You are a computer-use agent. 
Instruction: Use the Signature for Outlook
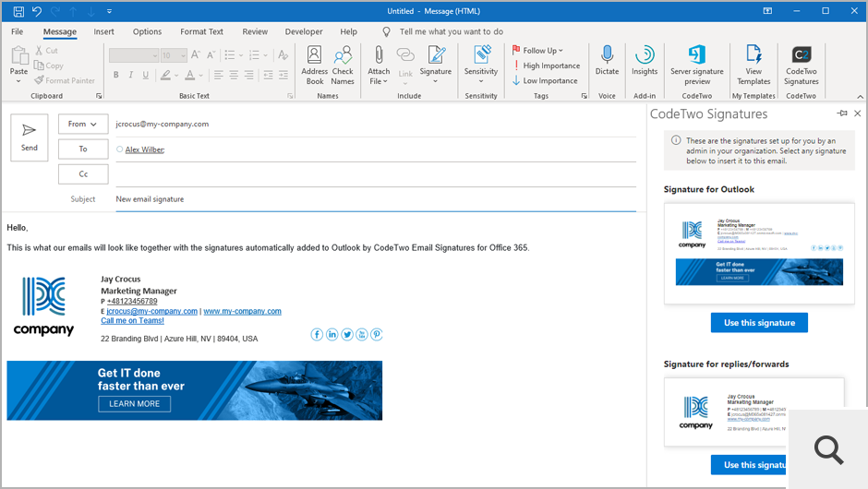[759, 323]
